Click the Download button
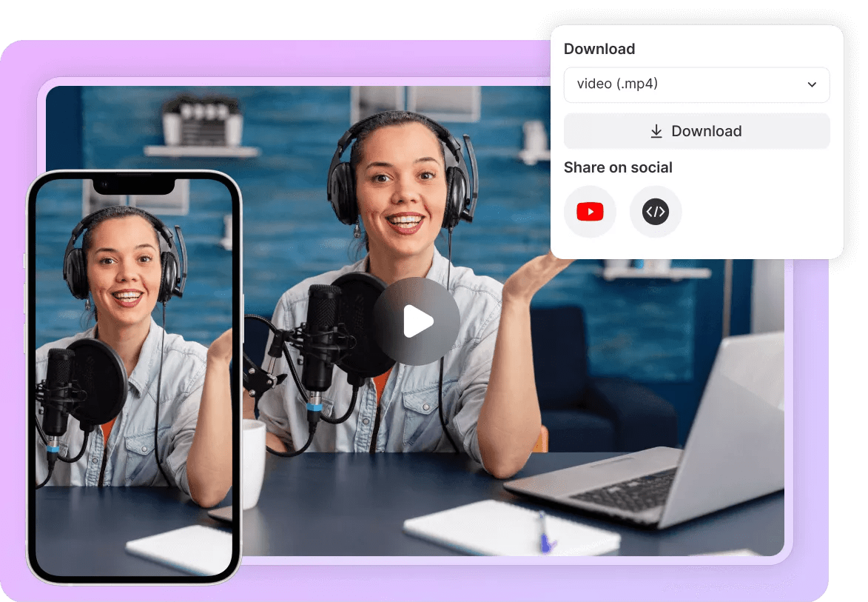This screenshot has width=868, height=602. click(x=696, y=130)
